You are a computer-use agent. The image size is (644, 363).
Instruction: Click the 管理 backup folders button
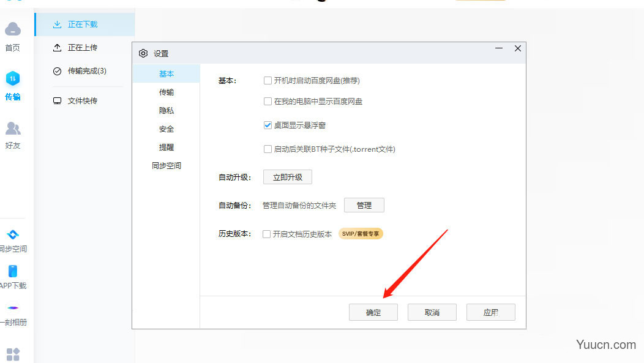364,205
